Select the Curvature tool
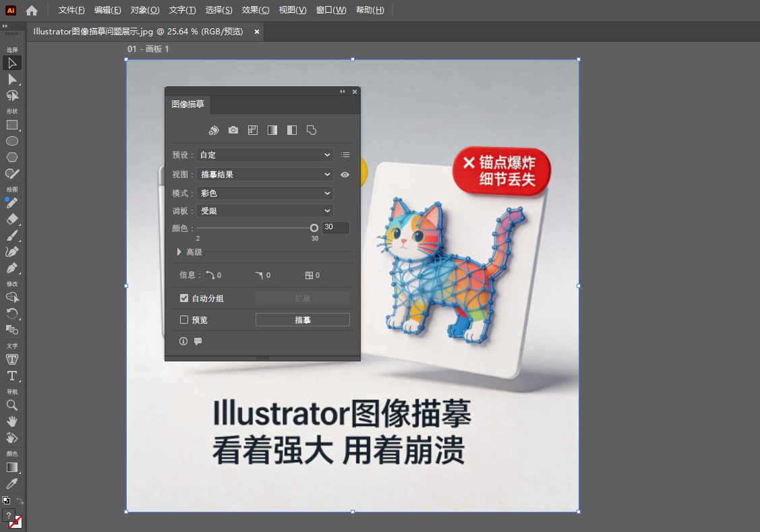The height and width of the screenshot is (532, 760). [12, 252]
